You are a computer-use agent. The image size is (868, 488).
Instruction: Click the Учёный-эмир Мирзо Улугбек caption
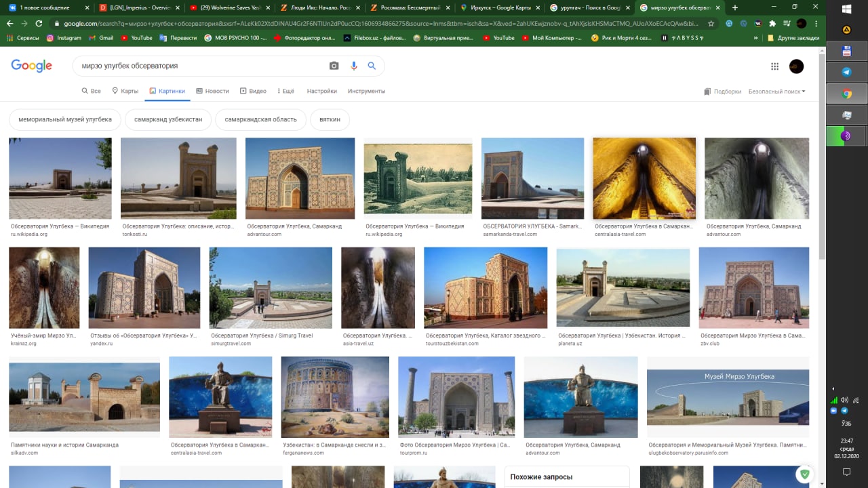[44, 335]
